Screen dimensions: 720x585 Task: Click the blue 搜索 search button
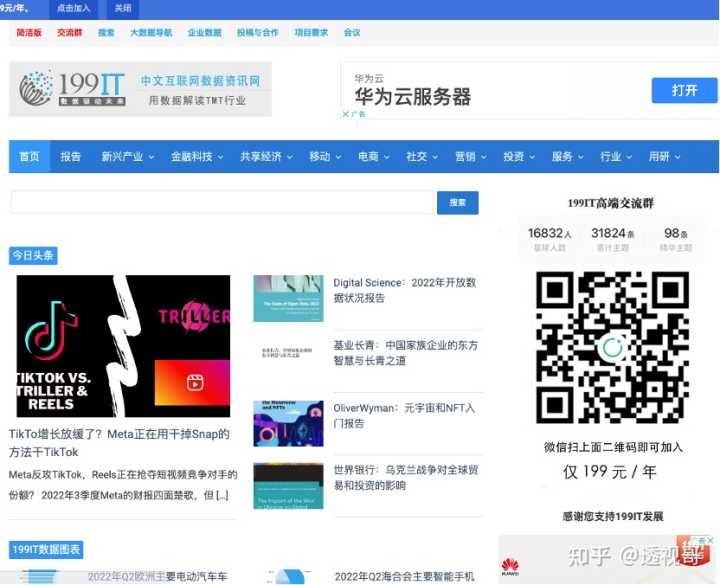click(457, 202)
